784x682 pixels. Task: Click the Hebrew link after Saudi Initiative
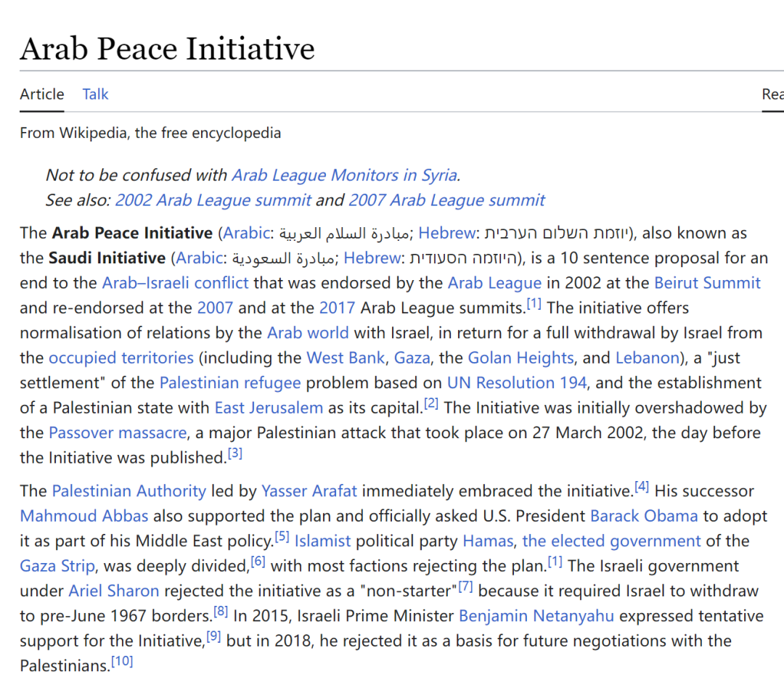coord(372,258)
